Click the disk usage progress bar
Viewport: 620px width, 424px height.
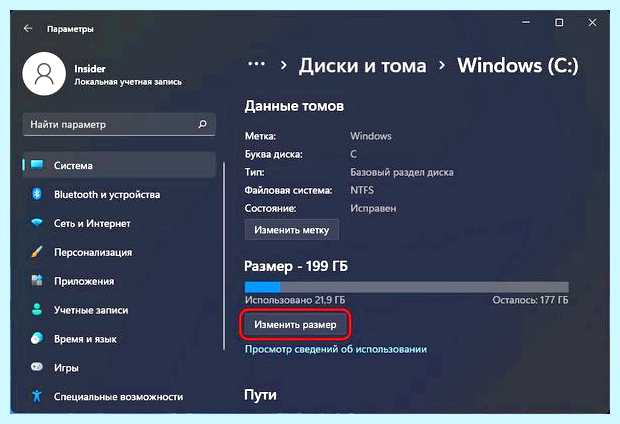click(406, 287)
